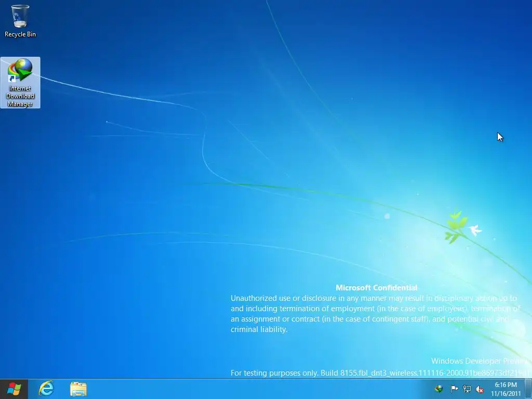Select the Internet Download Manager shortcut
Image resolution: width=532 pixels, height=399 pixels.
click(x=20, y=83)
